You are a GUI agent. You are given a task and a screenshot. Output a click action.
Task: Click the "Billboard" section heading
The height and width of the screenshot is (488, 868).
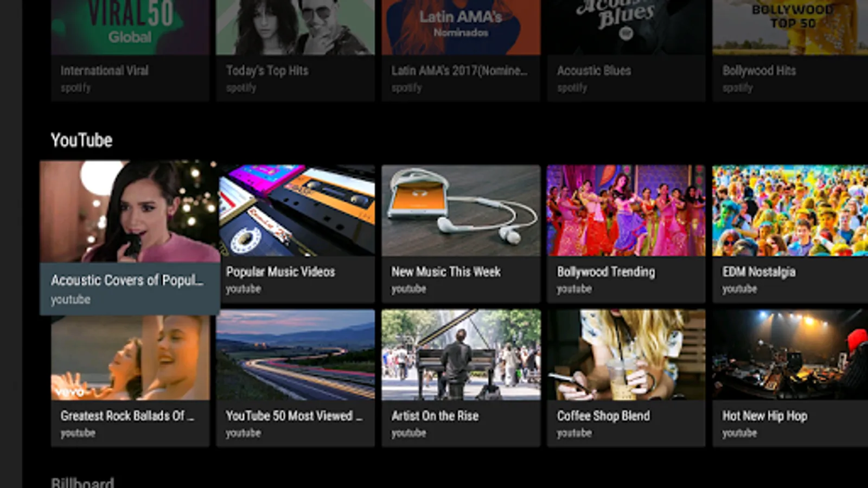tap(82, 482)
